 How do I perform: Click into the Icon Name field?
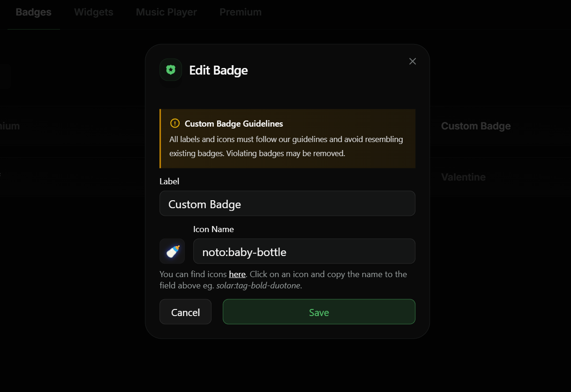point(304,251)
